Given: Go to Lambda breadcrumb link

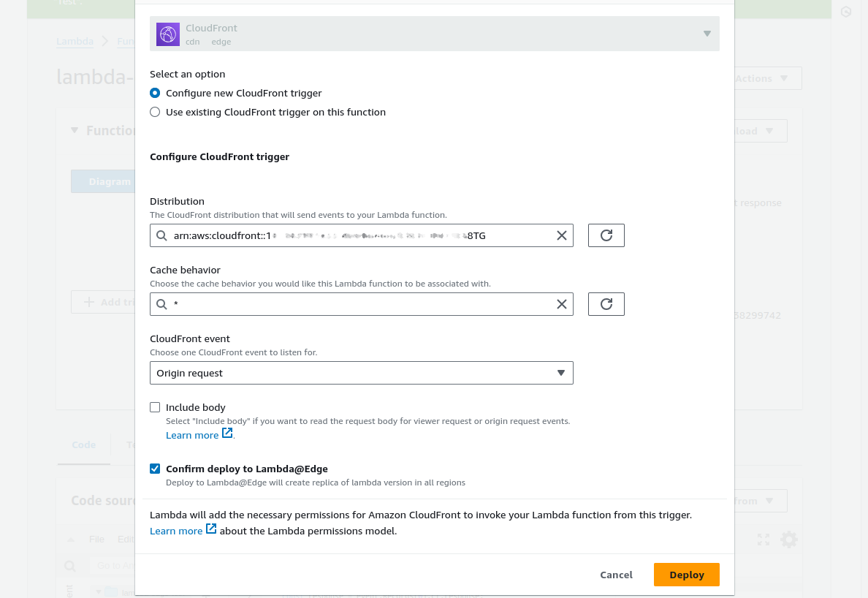Looking at the screenshot, I should [75, 41].
